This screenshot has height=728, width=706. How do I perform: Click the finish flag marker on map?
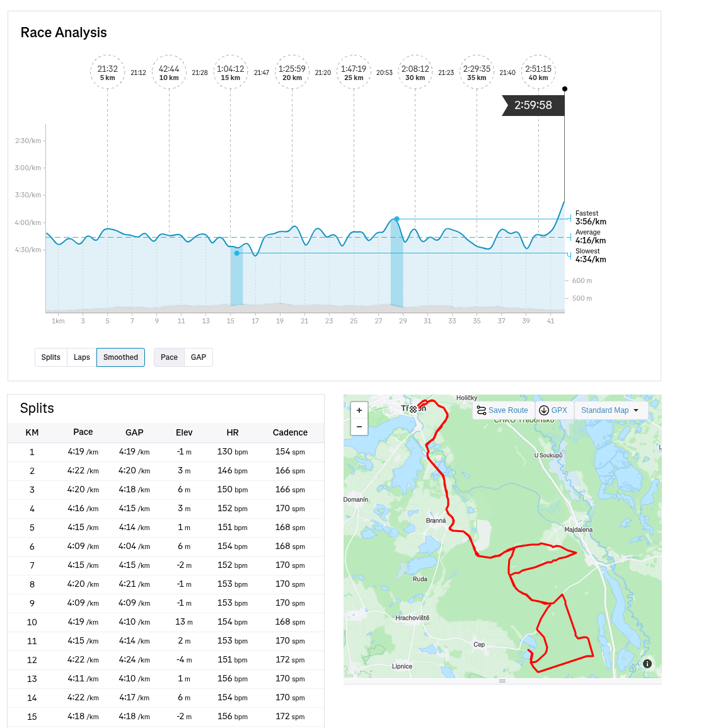point(414,409)
